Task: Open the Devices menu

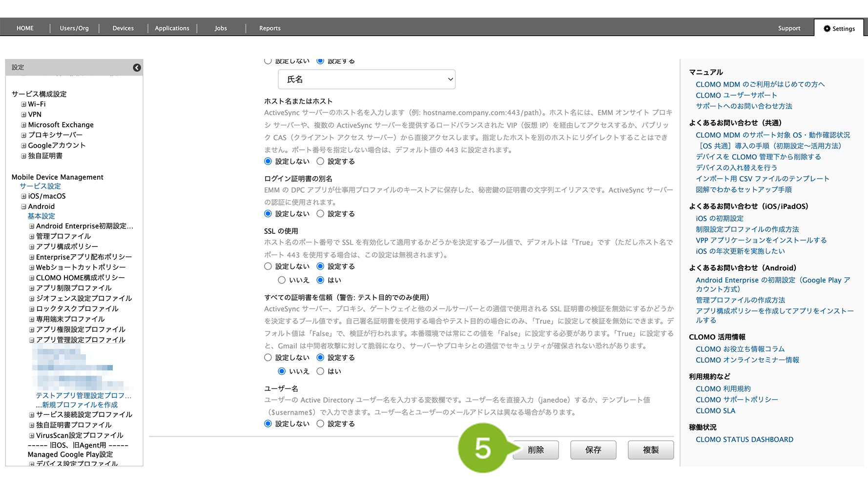Action: (x=123, y=28)
